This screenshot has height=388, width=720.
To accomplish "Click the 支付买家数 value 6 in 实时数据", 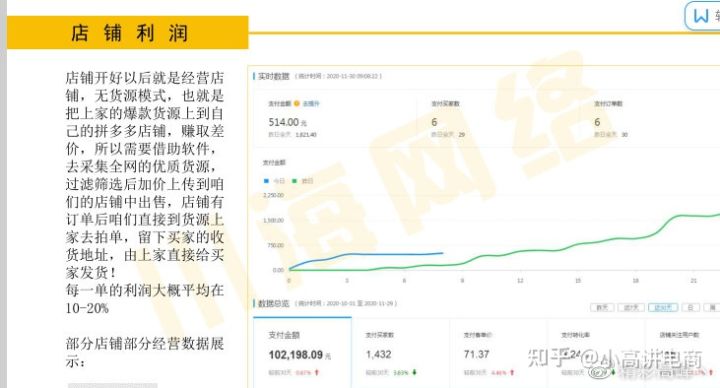I will [434, 122].
